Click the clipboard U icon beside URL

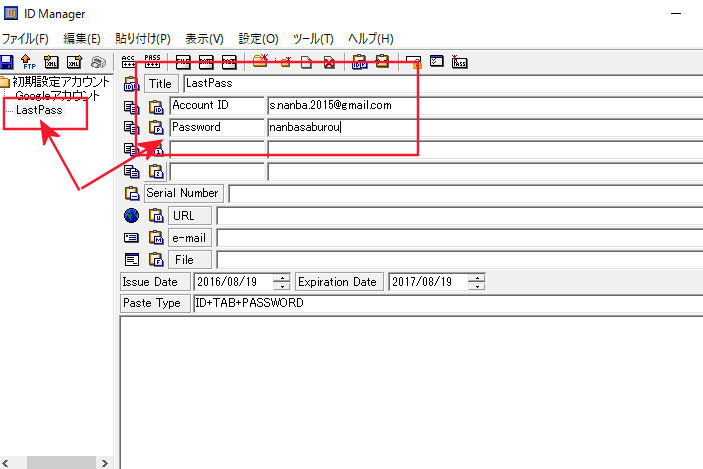click(156, 216)
